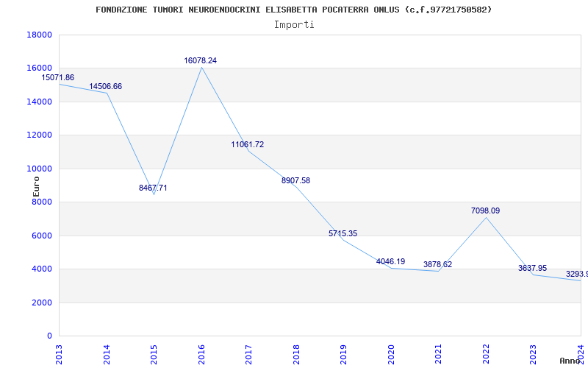Click the 2015 x-axis year label
The width and height of the screenshot is (588, 368).
(x=154, y=355)
